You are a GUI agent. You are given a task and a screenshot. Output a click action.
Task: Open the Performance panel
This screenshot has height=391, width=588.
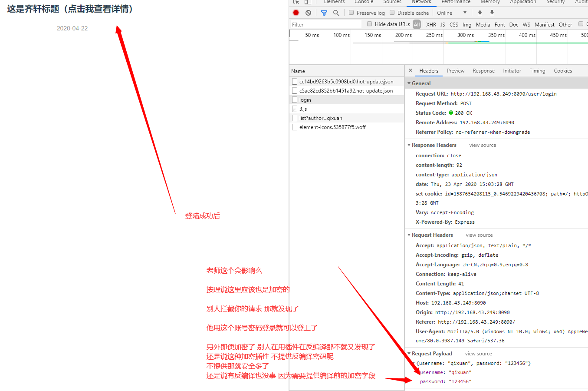pyautogui.click(x=456, y=2)
